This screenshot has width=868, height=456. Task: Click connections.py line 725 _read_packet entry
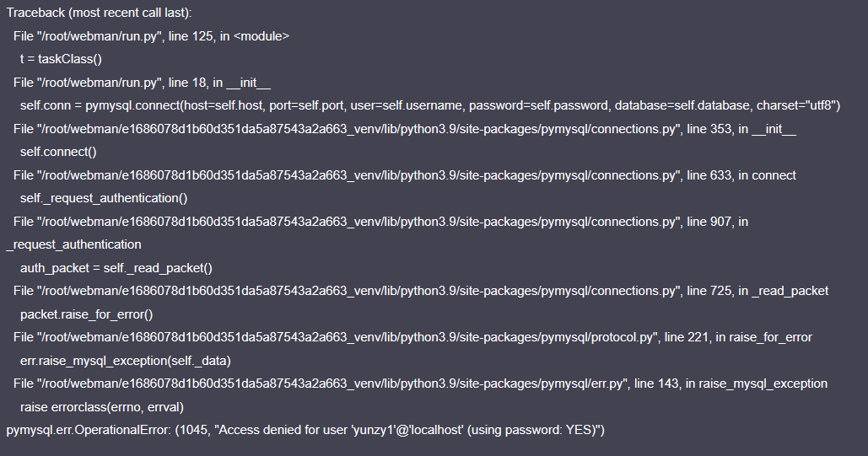point(421,291)
